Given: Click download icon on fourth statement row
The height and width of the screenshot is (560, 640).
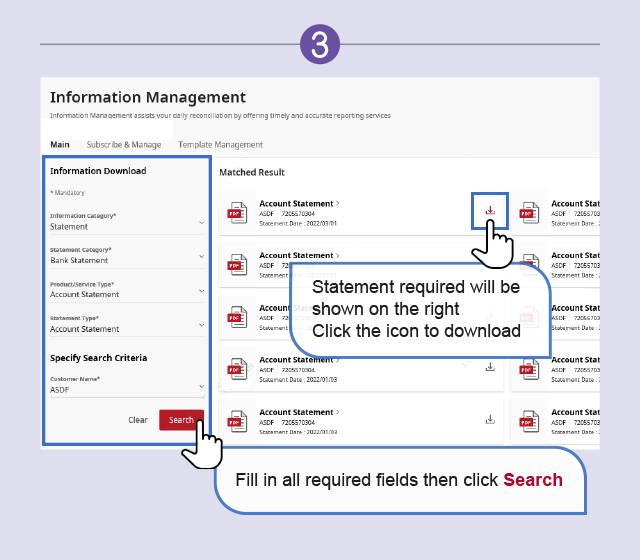Looking at the screenshot, I should (490, 366).
